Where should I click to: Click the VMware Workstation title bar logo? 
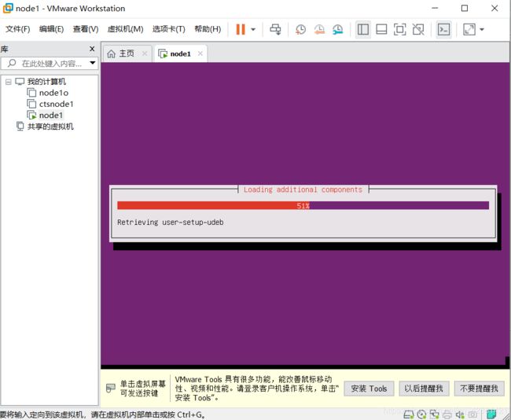[8, 8]
